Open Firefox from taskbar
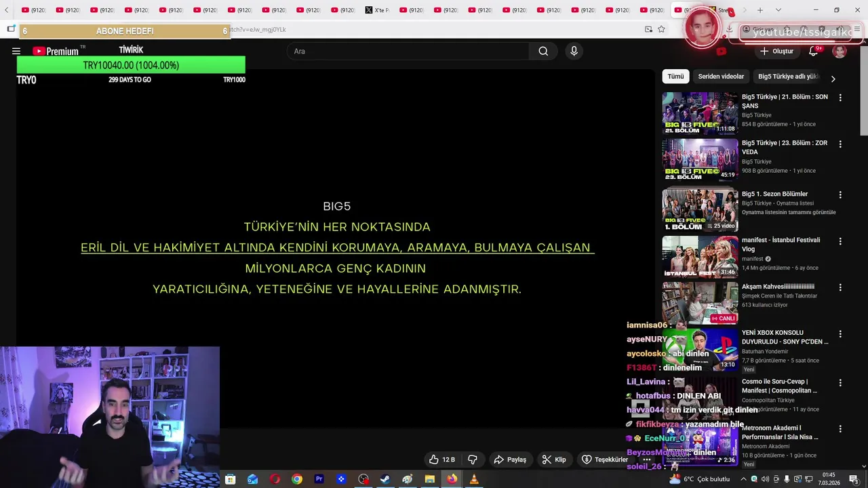The image size is (868, 488). coord(452,479)
